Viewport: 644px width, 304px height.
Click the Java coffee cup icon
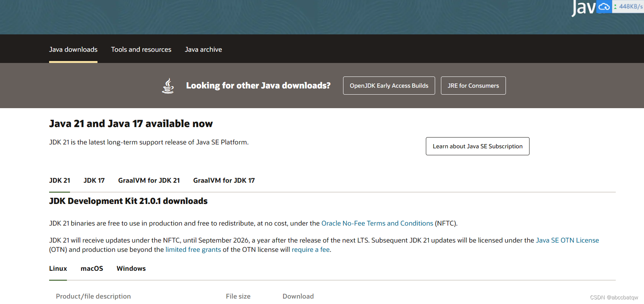[168, 86]
